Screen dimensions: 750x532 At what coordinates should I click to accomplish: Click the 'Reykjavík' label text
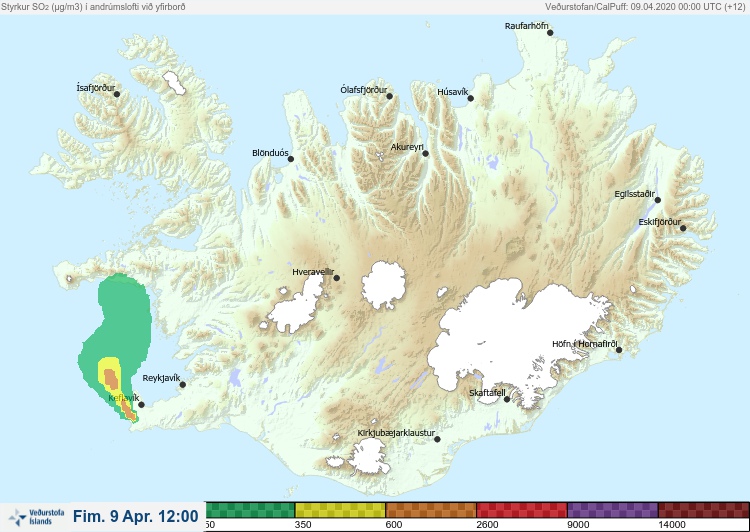161,378
